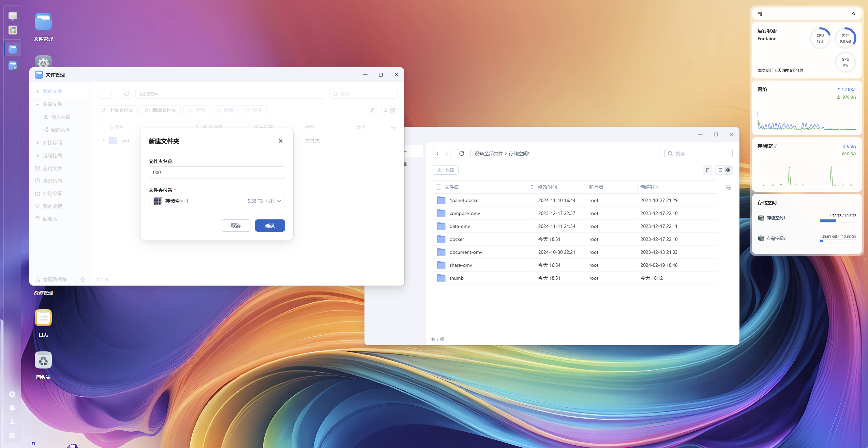Click 取消 in new folder dialog
This screenshot has height=448, width=868.
236,226
